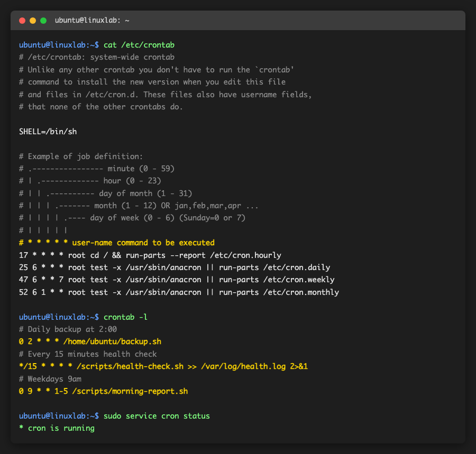This screenshot has width=476, height=454.
Task: Close the terminal with the red button
Action: tap(22, 21)
